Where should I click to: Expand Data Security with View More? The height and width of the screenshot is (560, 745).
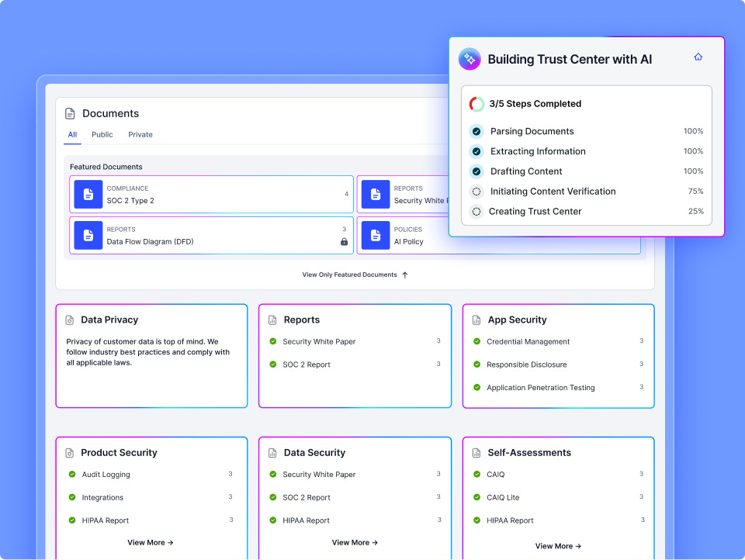click(355, 542)
